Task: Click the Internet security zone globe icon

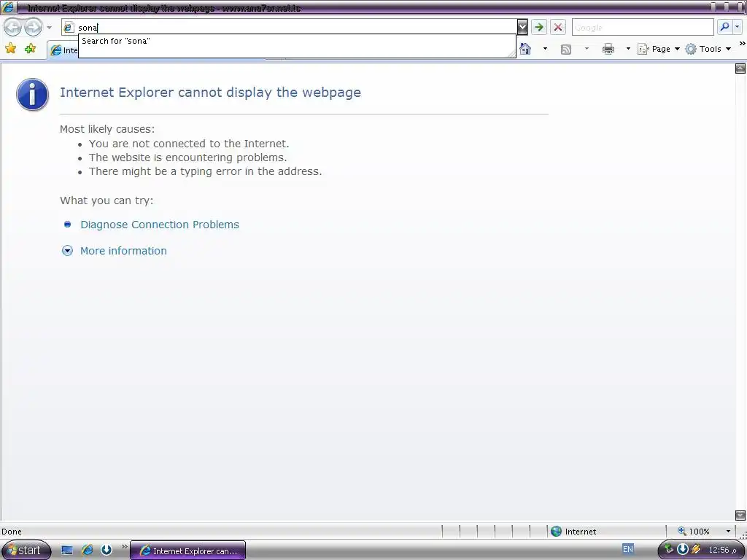Action: (x=556, y=531)
